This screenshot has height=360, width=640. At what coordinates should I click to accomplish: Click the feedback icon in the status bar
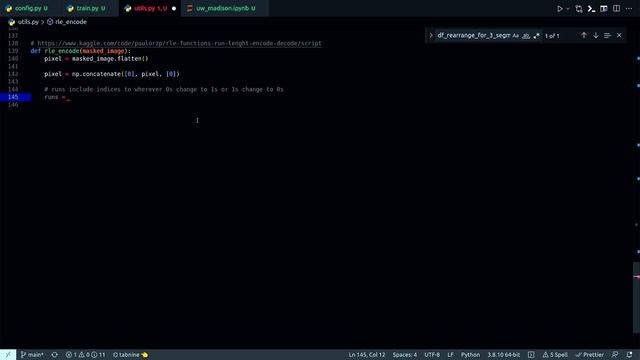[x=615, y=355]
